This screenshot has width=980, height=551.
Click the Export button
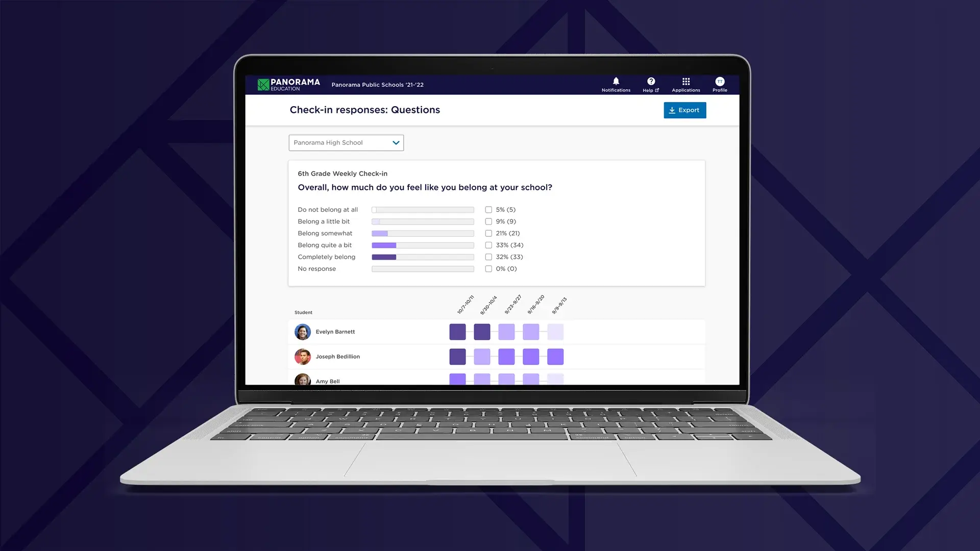tap(684, 110)
